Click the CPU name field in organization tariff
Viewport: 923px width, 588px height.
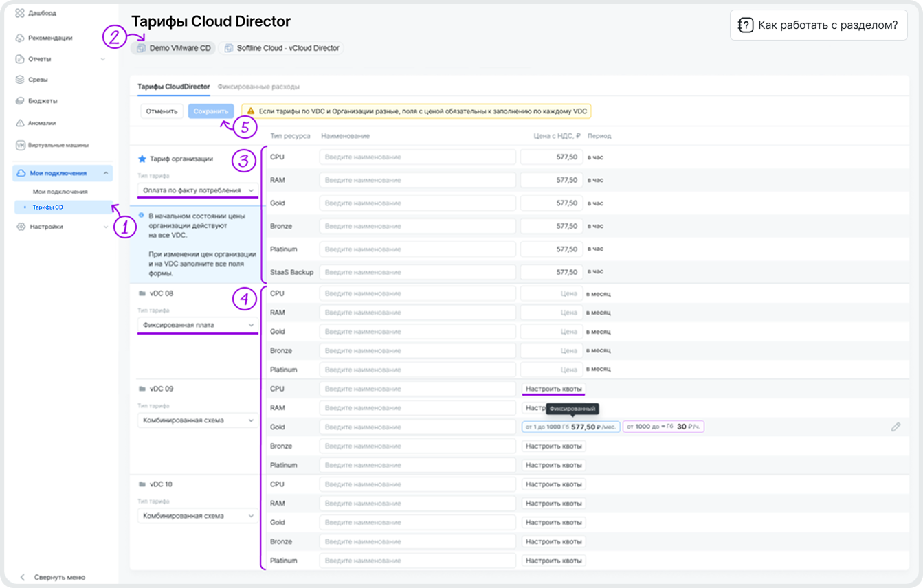(417, 157)
